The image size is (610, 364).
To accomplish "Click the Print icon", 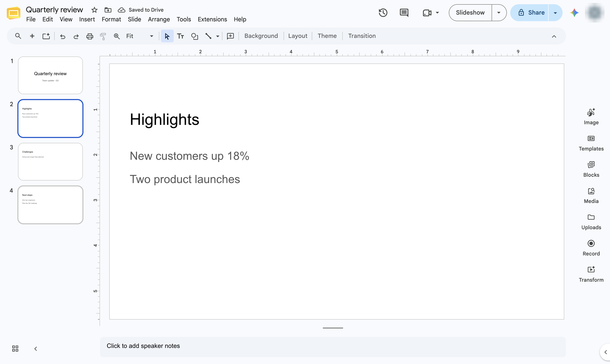I will [90, 36].
